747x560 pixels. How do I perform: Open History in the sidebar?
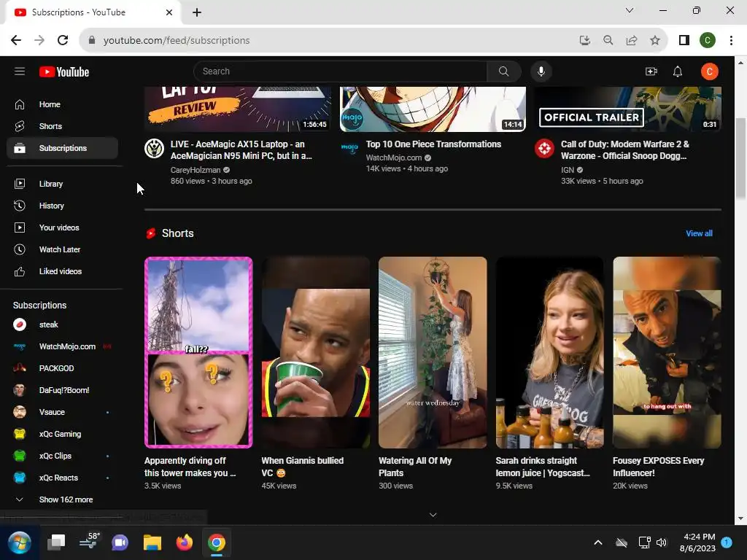63,206
